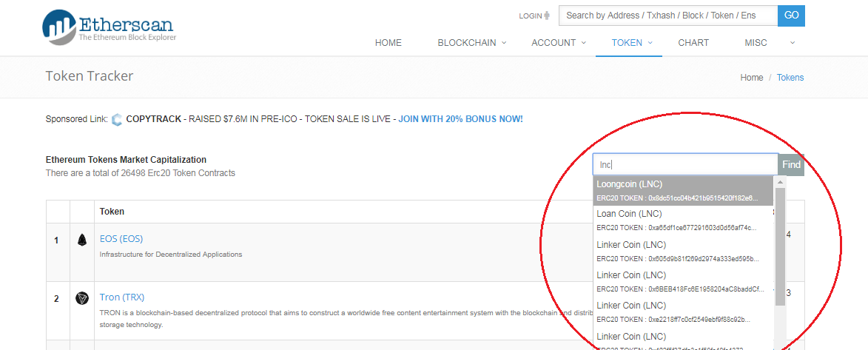Image resolution: width=868 pixels, height=350 pixels.
Task: Click the suggestion list scroll-up arrow
Action: 779,181
